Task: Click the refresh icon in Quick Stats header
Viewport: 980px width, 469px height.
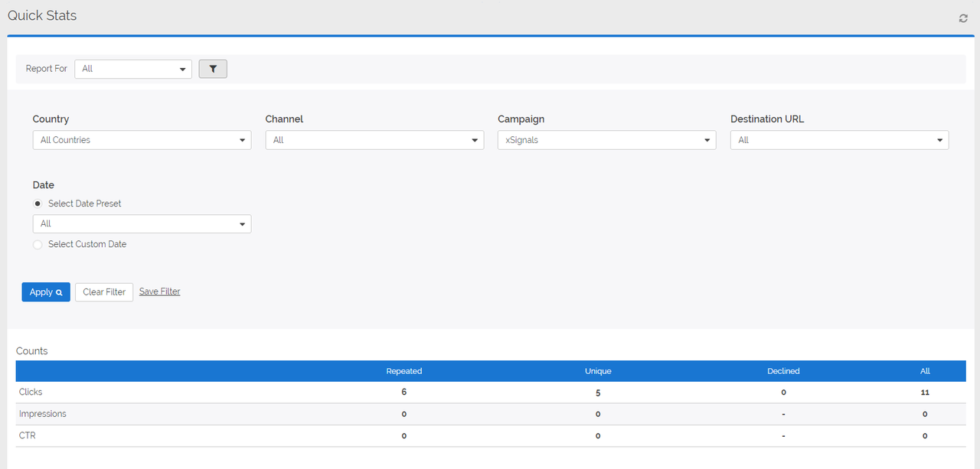Action: coord(963,18)
